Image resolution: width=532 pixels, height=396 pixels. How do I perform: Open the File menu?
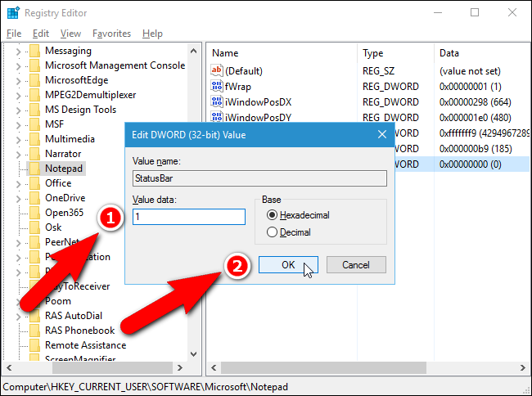tap(14, 34)
